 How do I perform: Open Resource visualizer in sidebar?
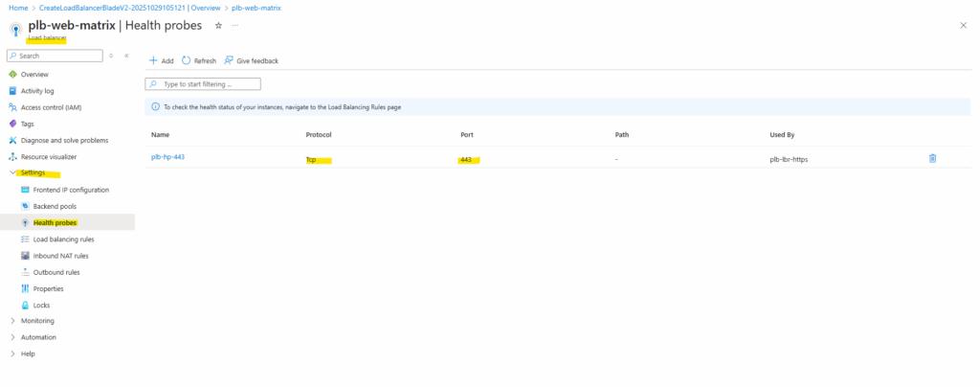[x=48, y=156]
